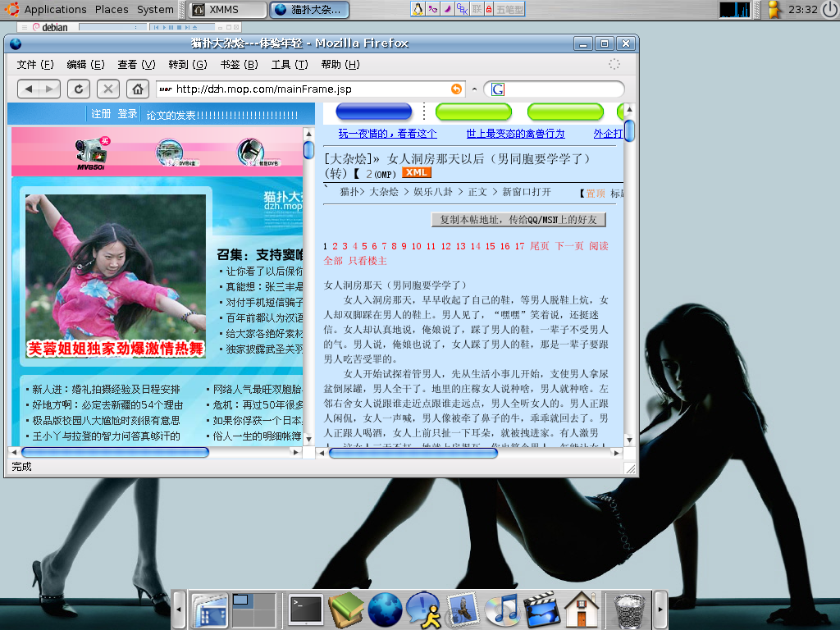Click the Google search engine icon

[498, 89]
